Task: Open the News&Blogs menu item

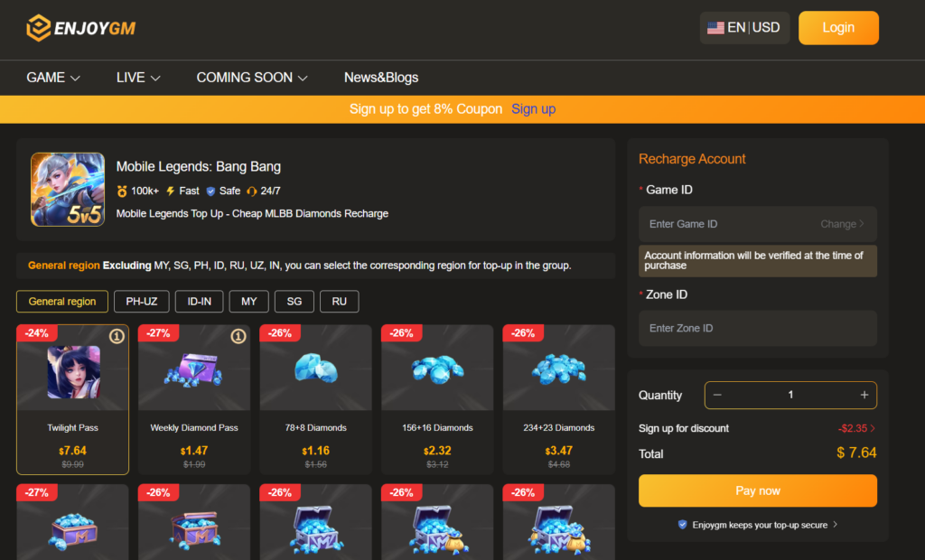Action: pos(381,78)
